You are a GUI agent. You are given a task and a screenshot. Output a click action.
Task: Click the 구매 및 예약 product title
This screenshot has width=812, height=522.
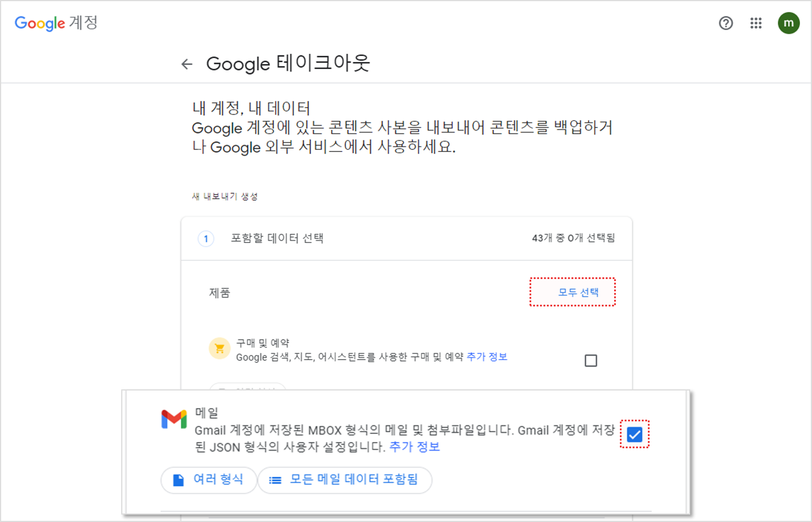[262, 343]
